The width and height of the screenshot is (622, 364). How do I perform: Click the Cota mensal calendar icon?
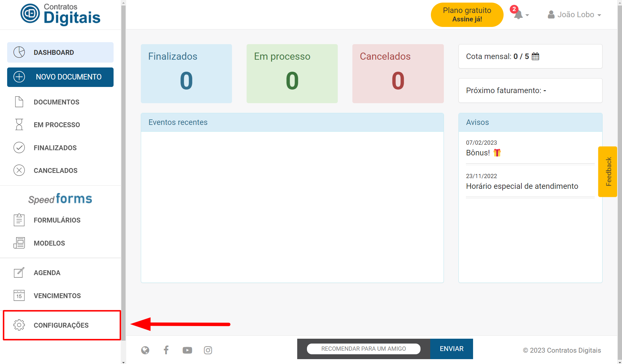click(535, 56)
